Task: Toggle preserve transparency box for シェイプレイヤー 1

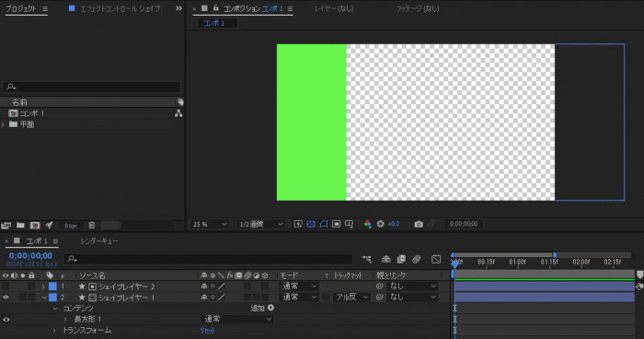Action: pyautogui.click(x=327, y=297)
